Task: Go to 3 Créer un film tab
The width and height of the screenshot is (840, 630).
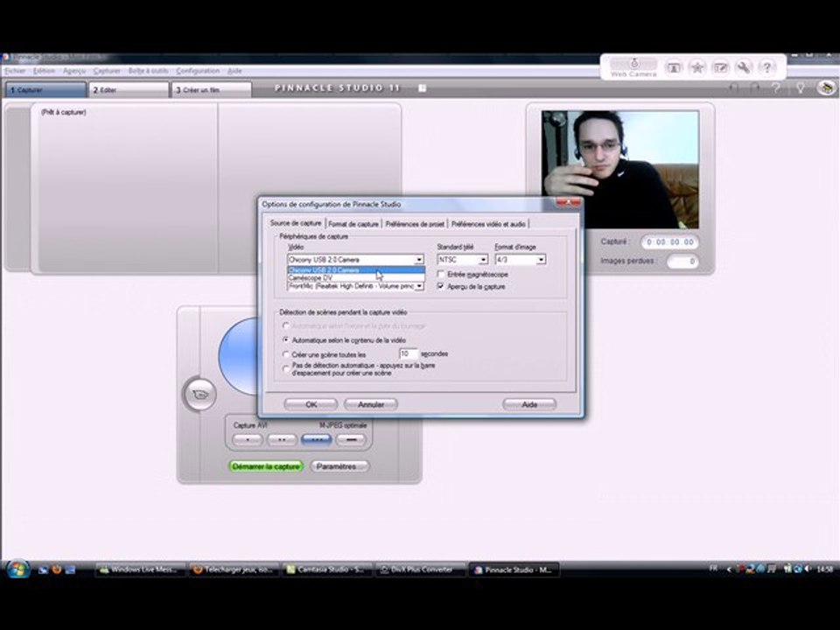Action: tap(212, 89)
